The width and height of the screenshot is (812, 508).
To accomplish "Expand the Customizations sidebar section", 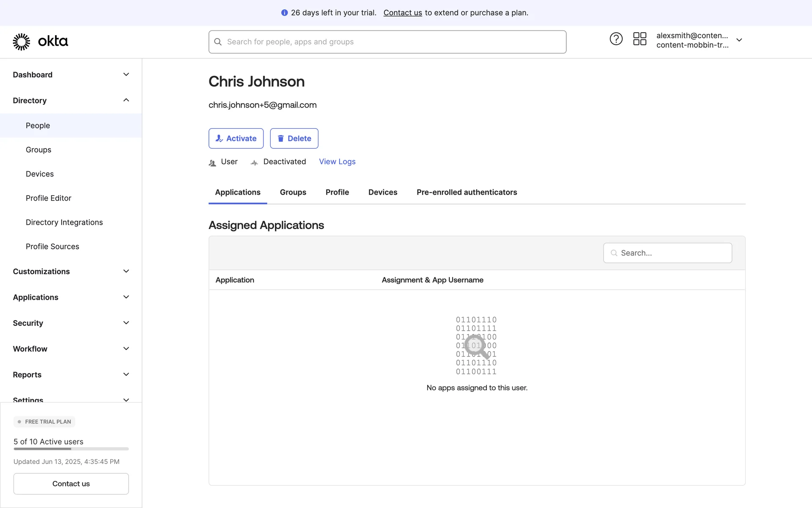I will click(126, 271).
